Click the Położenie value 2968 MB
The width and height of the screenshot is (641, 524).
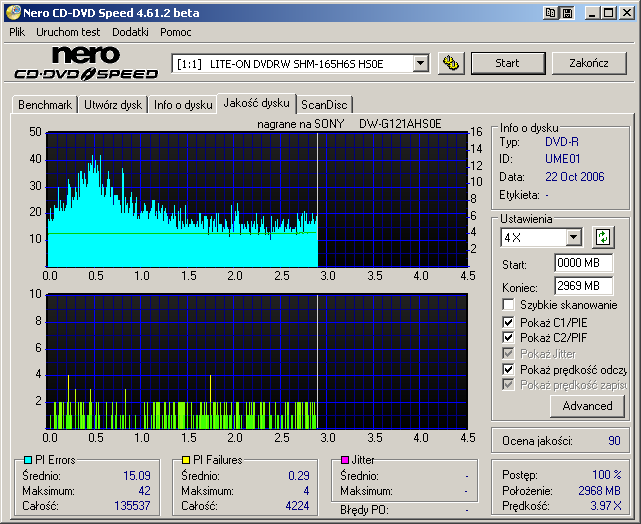coord(599,490)
